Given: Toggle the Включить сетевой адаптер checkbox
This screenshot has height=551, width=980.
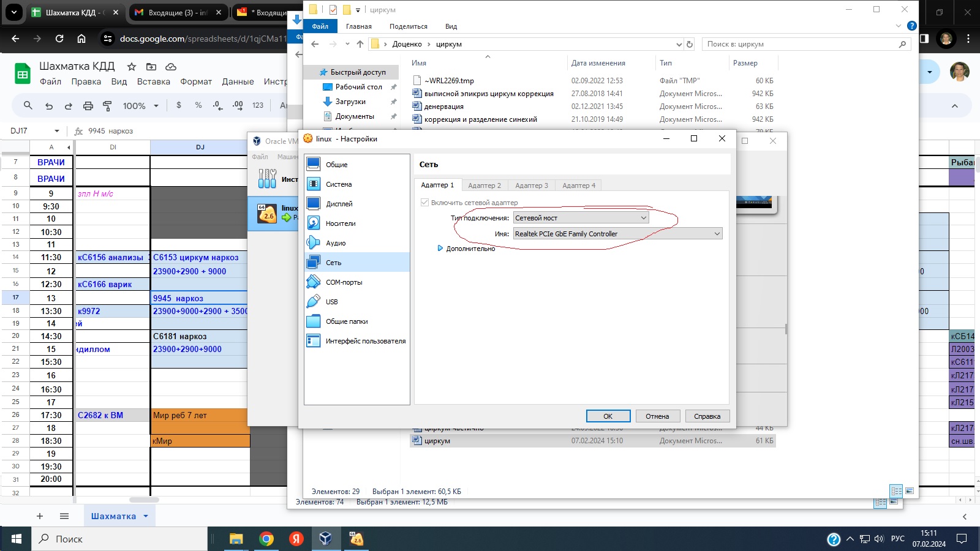Looking at the screenshot, I should [424, 203].
